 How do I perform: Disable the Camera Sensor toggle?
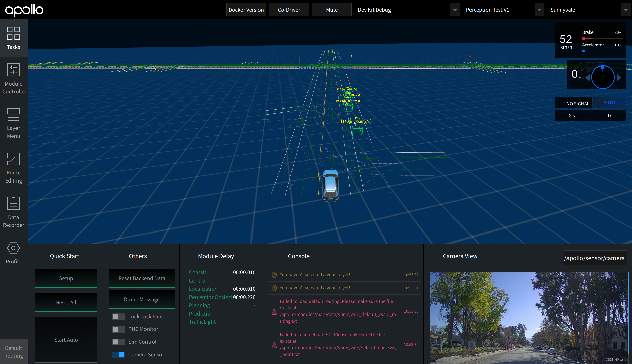click(118, 355)
